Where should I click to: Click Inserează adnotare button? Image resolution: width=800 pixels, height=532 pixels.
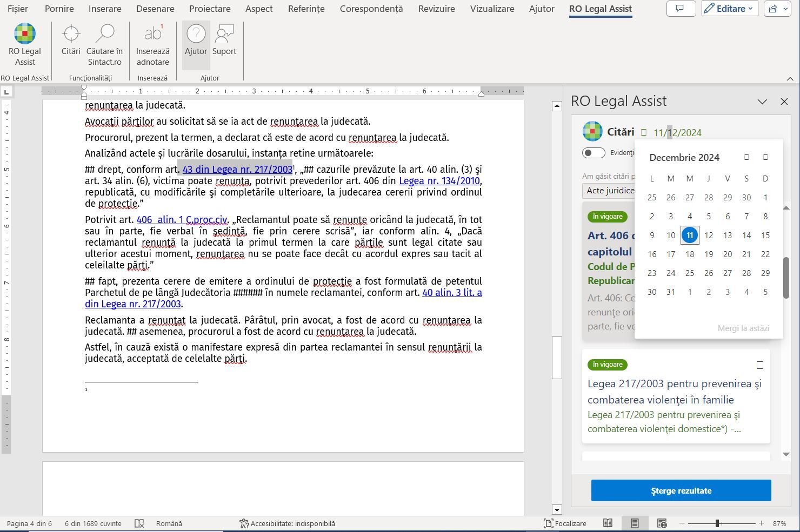pyautogui.click(x=152, y=45)
